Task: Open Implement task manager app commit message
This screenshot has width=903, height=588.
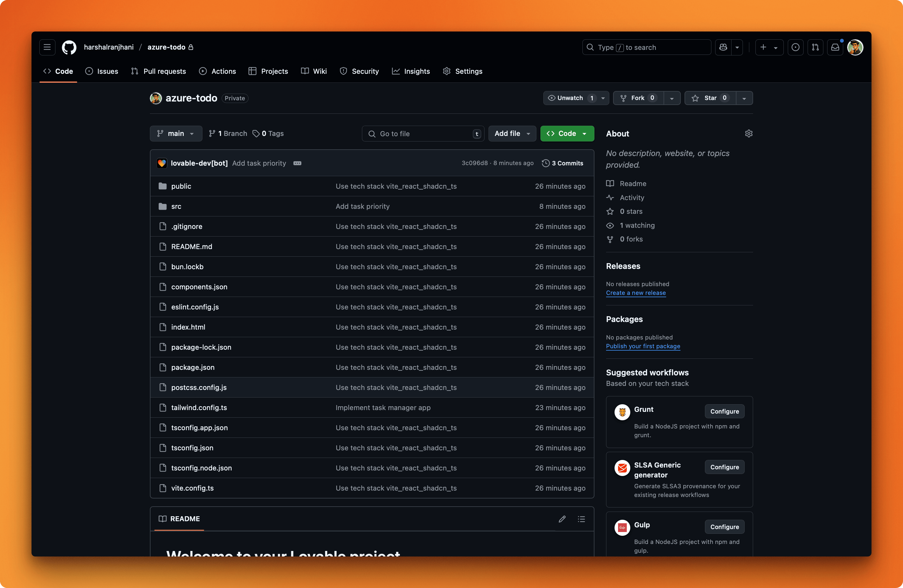Action: 383,408
